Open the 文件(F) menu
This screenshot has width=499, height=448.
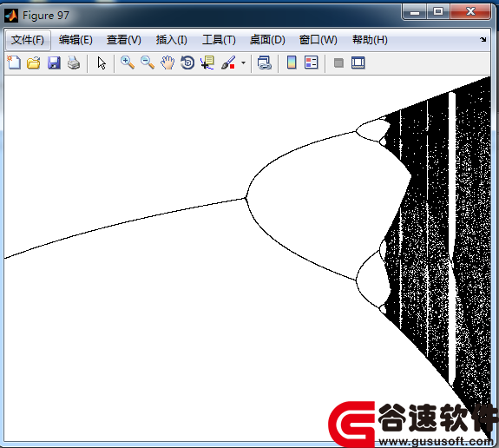coord(28,40)
